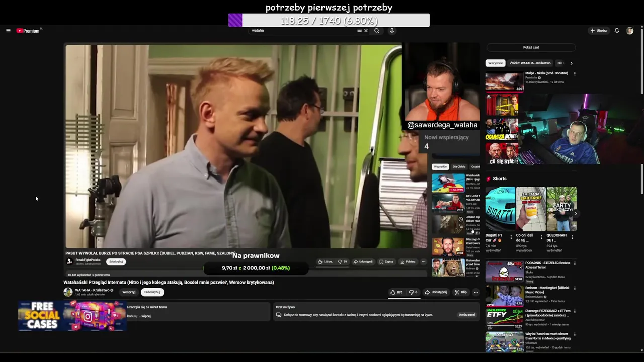Open options for Eminem Mockingbird video
The width and height of the screenshot is (644, 362).
pyautogui.click(x=575, y=288)
